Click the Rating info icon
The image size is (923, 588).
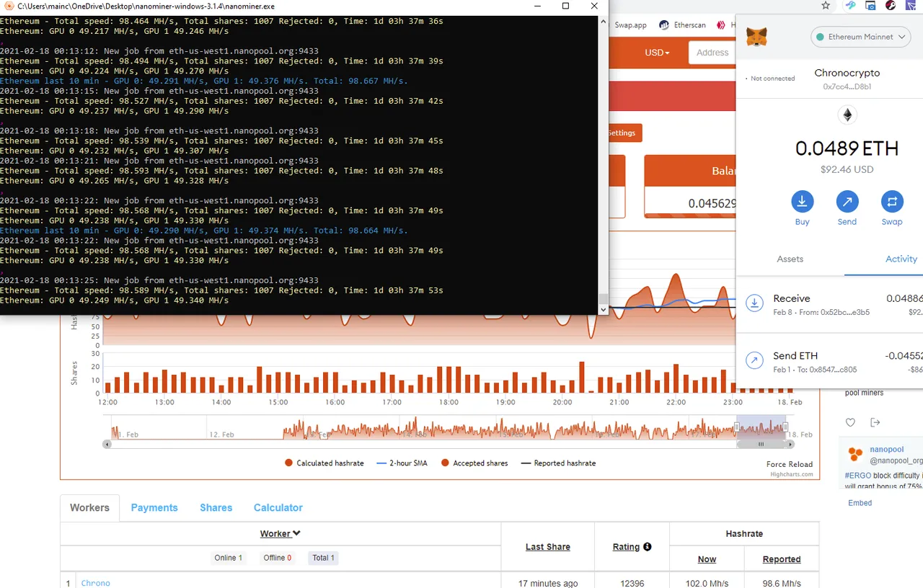648,547
